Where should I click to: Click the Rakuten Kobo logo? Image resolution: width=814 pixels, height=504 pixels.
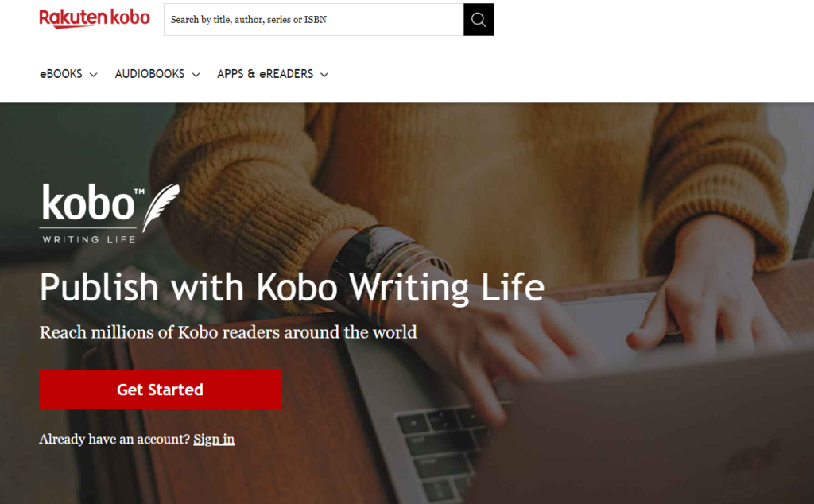(95, 17)
